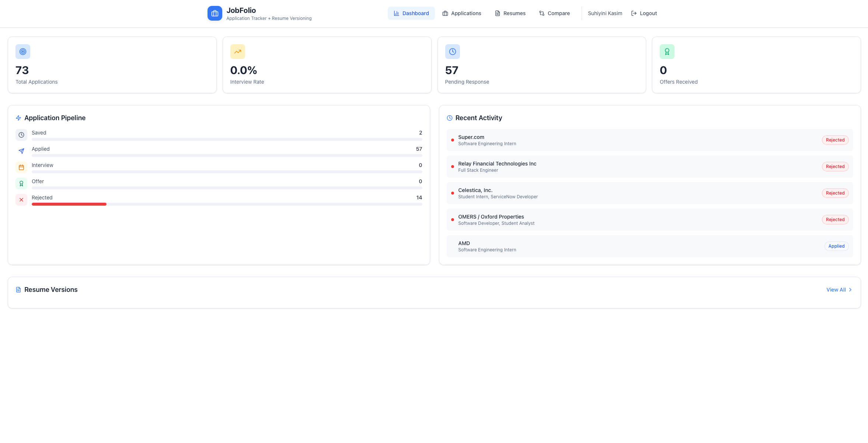
Task: Click the Rejected badge on Relay Financial
Action: 835,167
